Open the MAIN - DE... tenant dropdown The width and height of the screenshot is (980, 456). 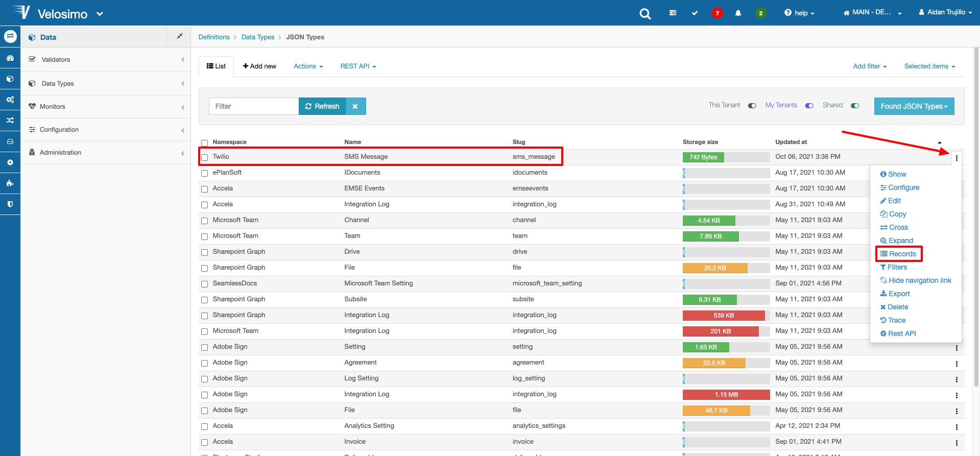[x=872, y=12]
